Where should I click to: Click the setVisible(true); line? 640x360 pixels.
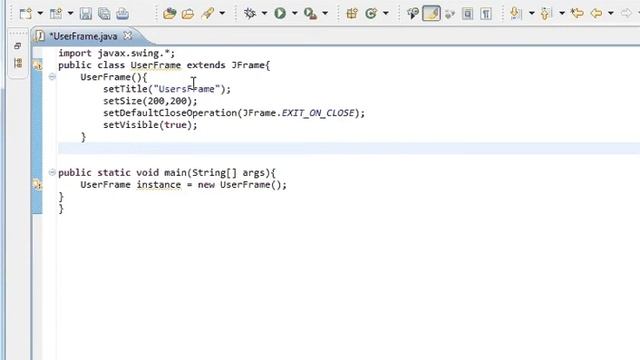point(150,125)
